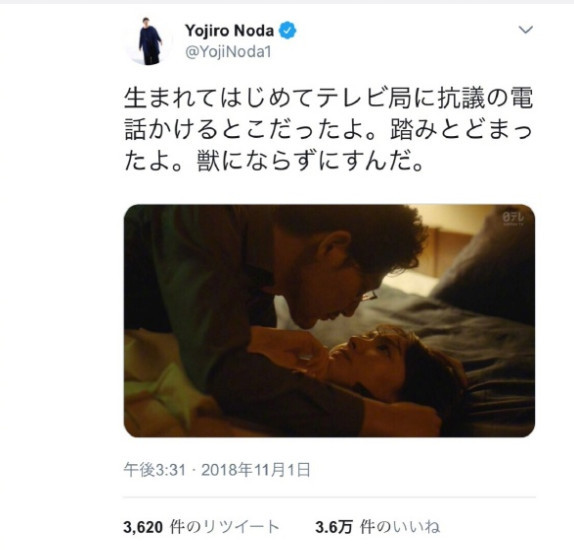
Task: View the 3,620 件のリツイート list
Action: [201, 527]
